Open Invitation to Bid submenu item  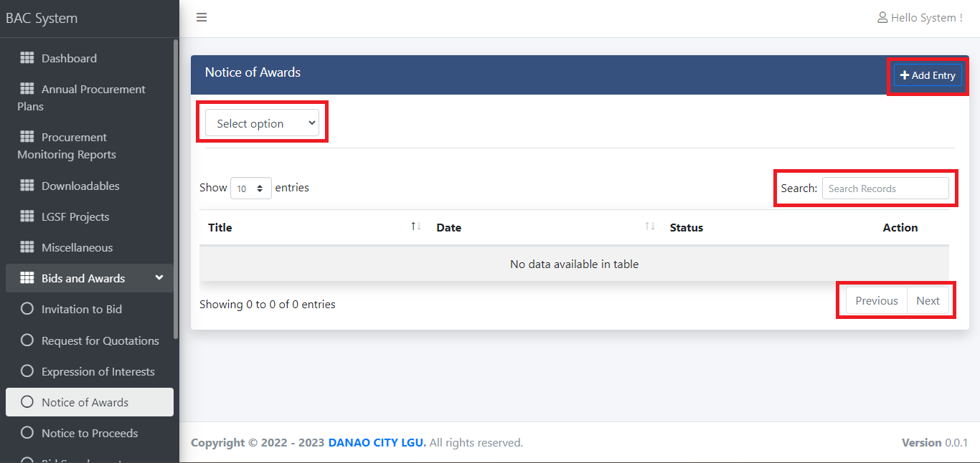[90, 309]
